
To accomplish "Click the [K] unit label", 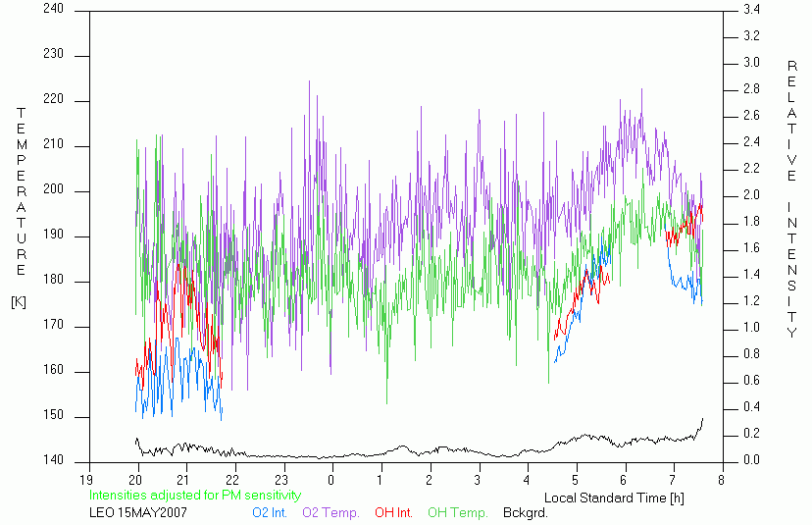I will pos(19,302).
